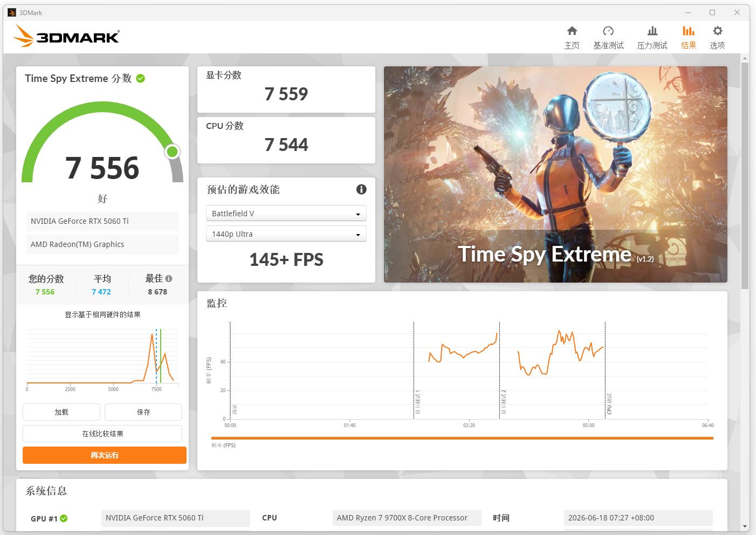Click the 145+ FPS estimate
Viewport: 756px width, 535px height.
point(286,260)
